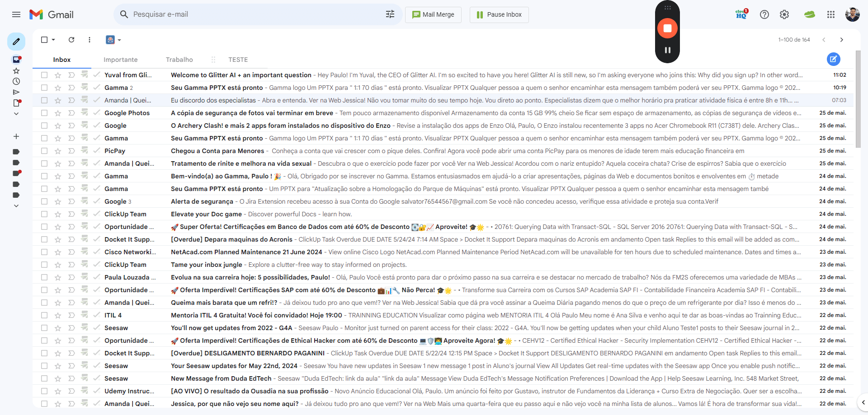Open Gmail Help support icon
This screenshot has width=868, height=415.
[x=764, y=14]
